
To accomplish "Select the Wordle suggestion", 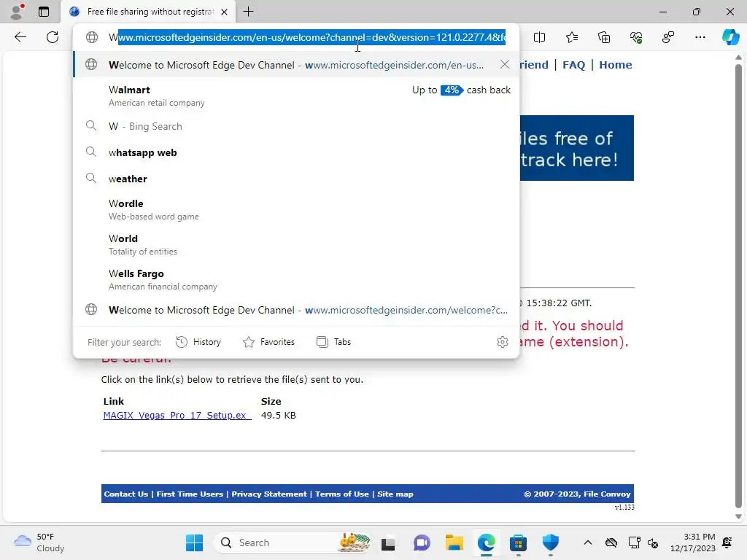I will pos(296,209).
